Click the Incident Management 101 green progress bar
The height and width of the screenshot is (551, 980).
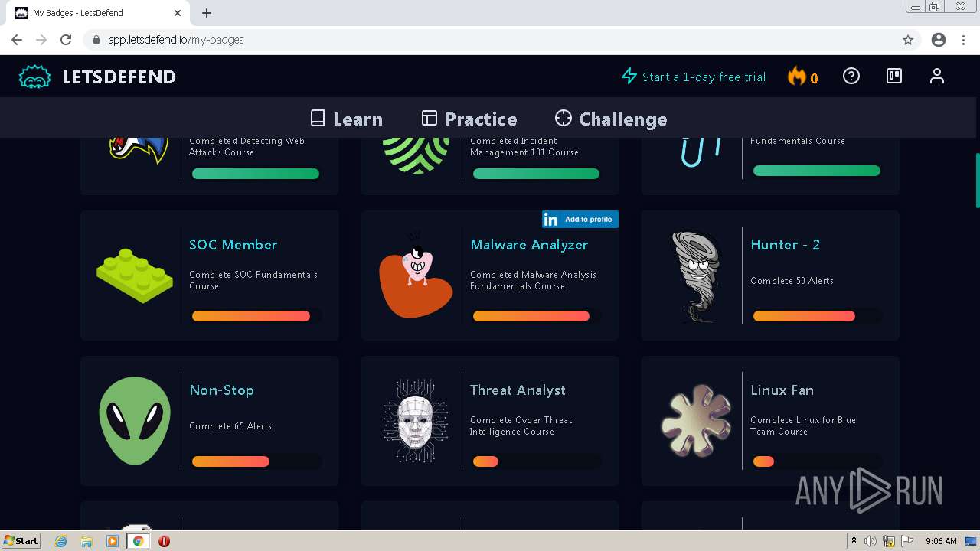(x=536, y=174)
